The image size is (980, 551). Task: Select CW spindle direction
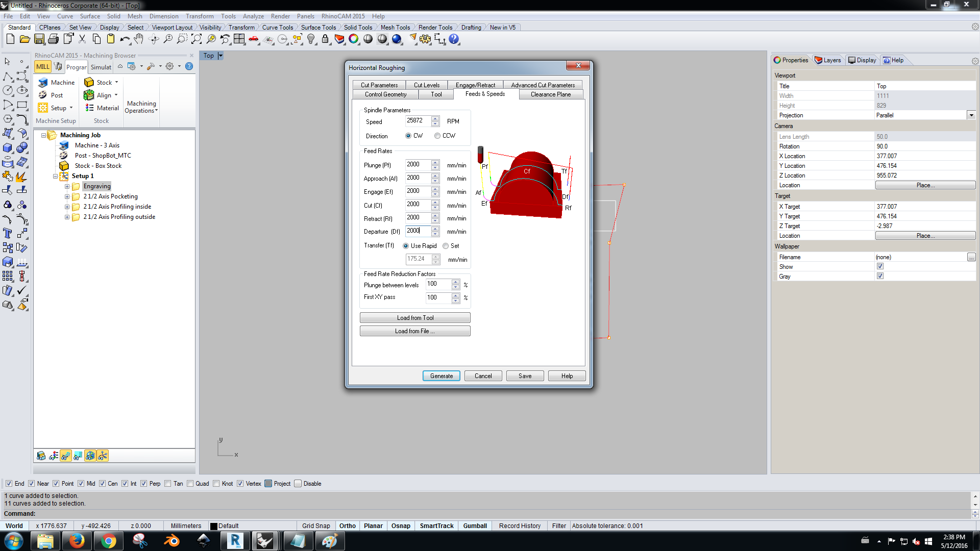coord(408,136)
